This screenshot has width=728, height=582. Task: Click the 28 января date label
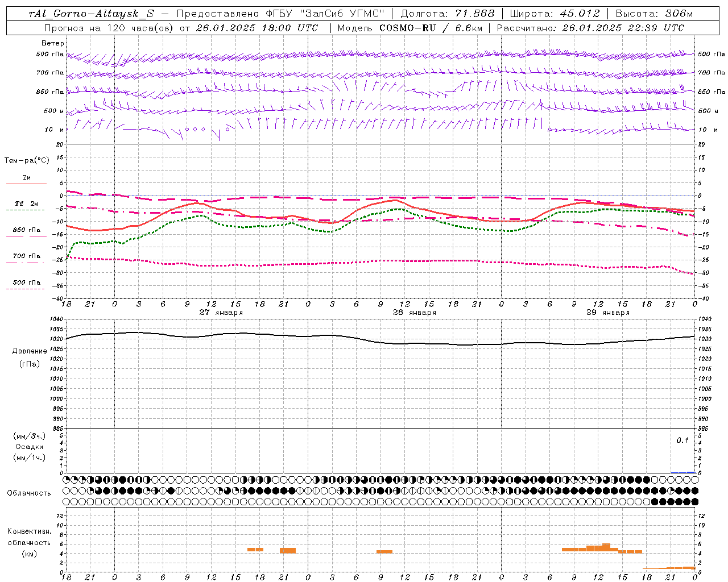pyautogui.click(x=415, y=313)
